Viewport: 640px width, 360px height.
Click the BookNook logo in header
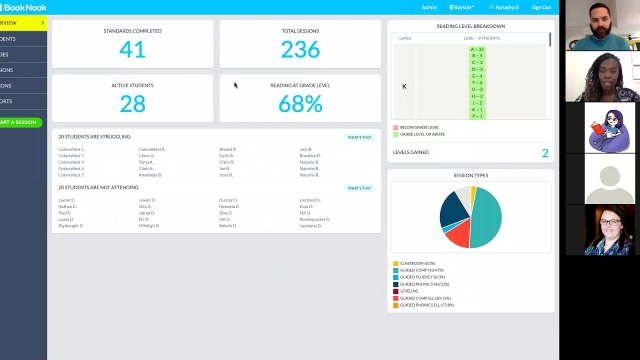(x=23, y=7)
